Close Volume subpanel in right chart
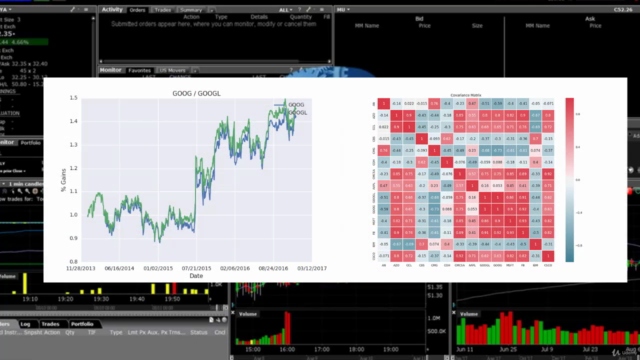This screenshot has width=640, height=360. (454, 313)
